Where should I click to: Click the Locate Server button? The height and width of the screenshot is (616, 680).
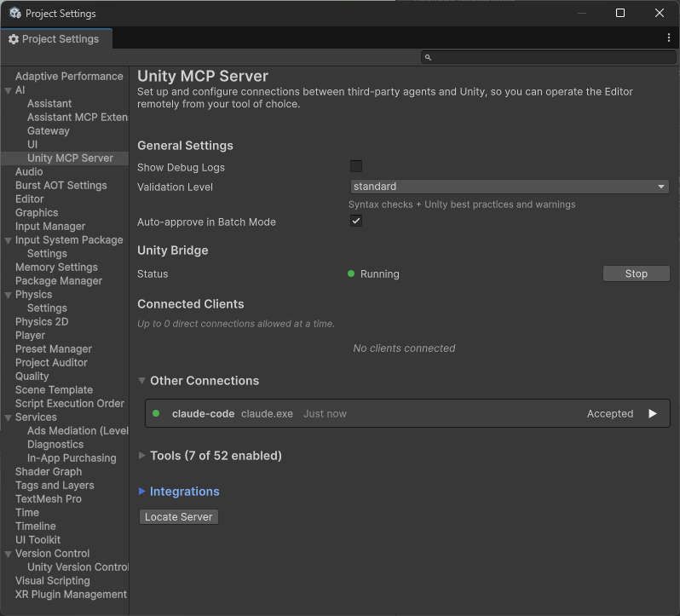[178, 516]
